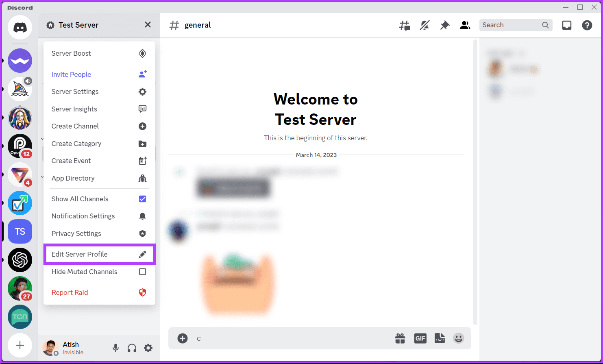The image size is (603, 364).
Task: Open the server with 27 notifications
Action: click(x=20, y=288)
